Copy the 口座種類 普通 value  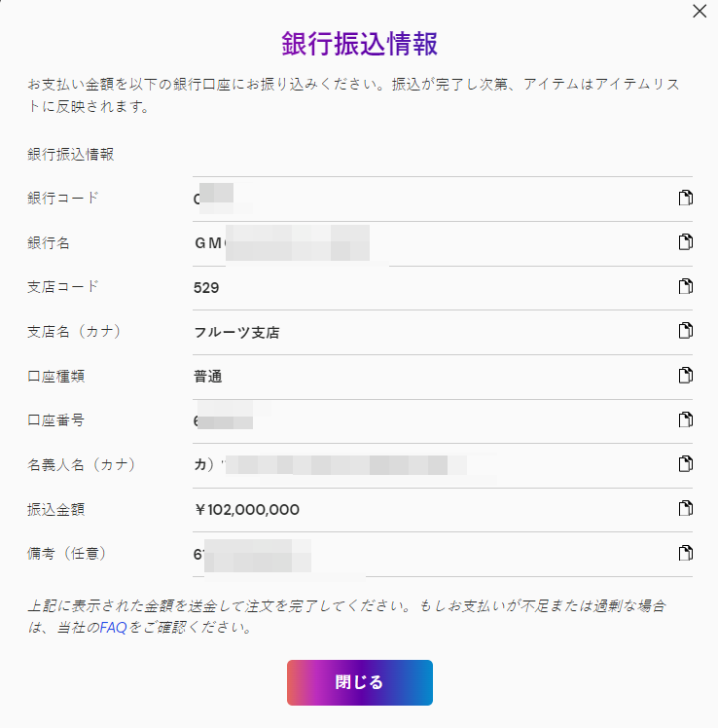(x=686, y=375)
